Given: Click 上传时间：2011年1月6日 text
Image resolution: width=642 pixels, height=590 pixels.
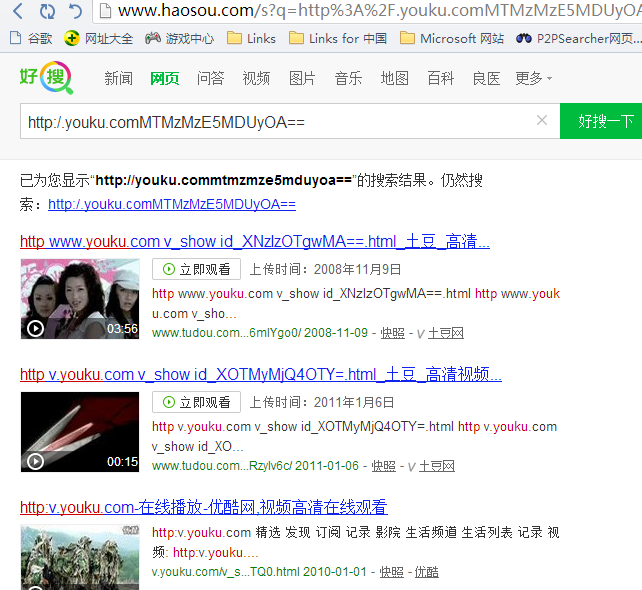Looking at the screenshot, I should pyautogui.click(x=322, y=402).
